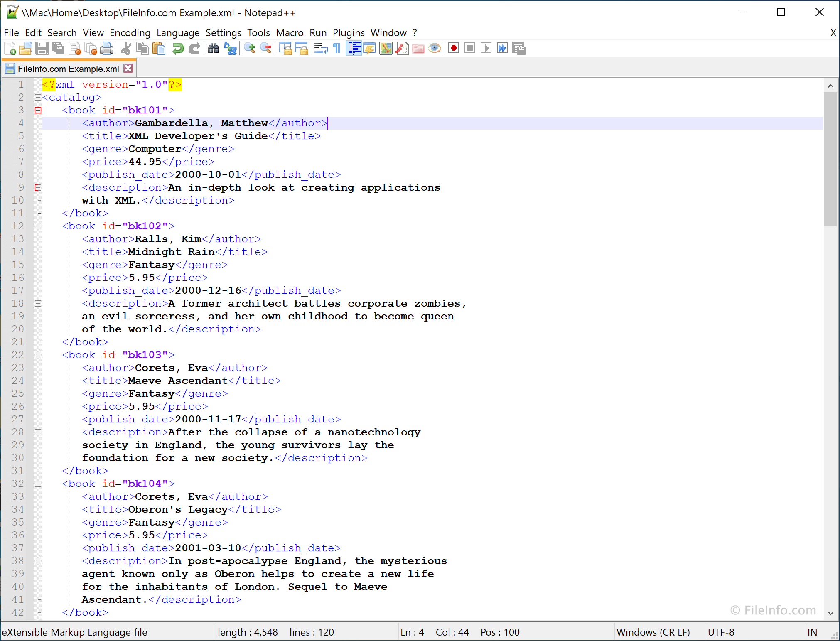Screen dimensions: 840x641
Task: Collapse the book id='bk102' node
Action: [38, 226]
